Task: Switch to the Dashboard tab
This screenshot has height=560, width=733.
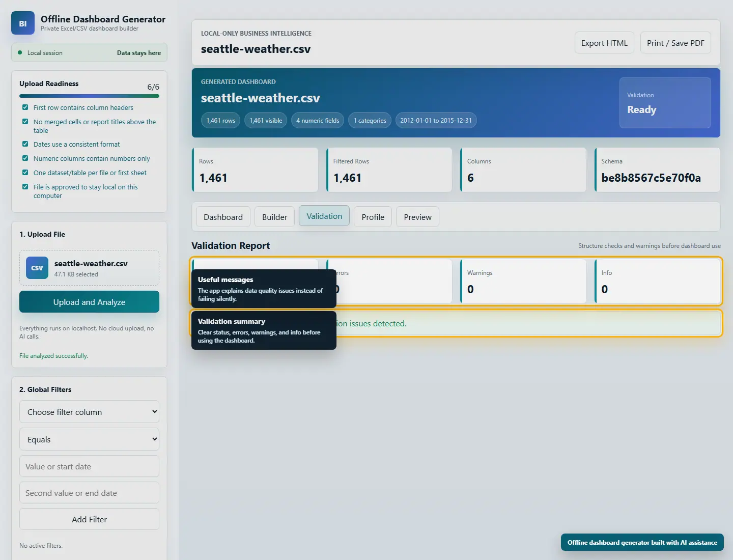Action: [x=223, y=217]
